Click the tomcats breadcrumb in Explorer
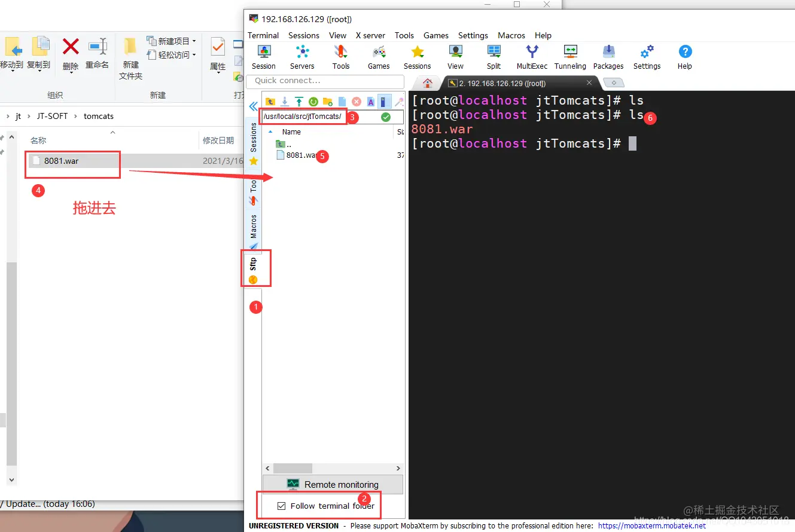This screenshot has width=795, height=532. pos(99,116)
